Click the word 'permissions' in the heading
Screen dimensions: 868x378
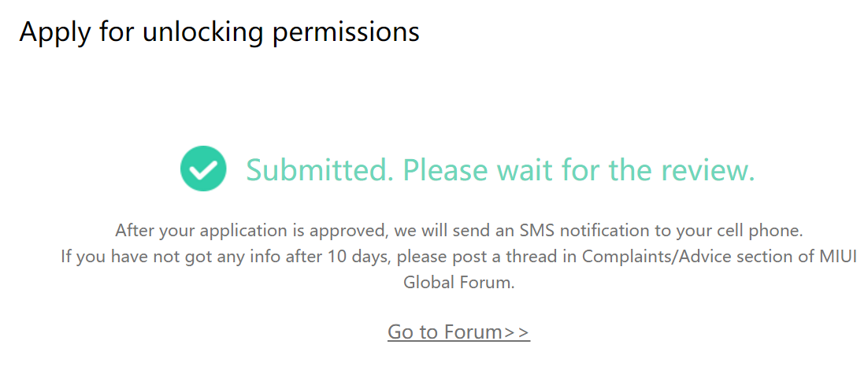347,31
